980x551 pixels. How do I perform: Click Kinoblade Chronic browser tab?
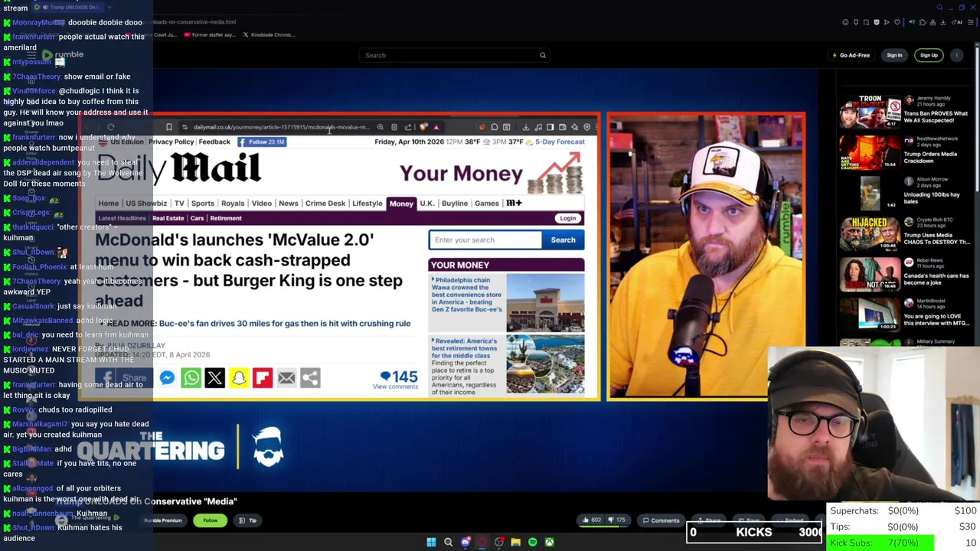pyautogui.click(x=268, y=34)
